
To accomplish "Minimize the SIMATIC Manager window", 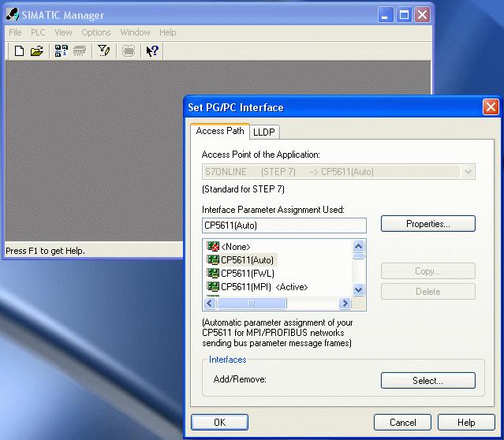I will [x=386, y=15].
